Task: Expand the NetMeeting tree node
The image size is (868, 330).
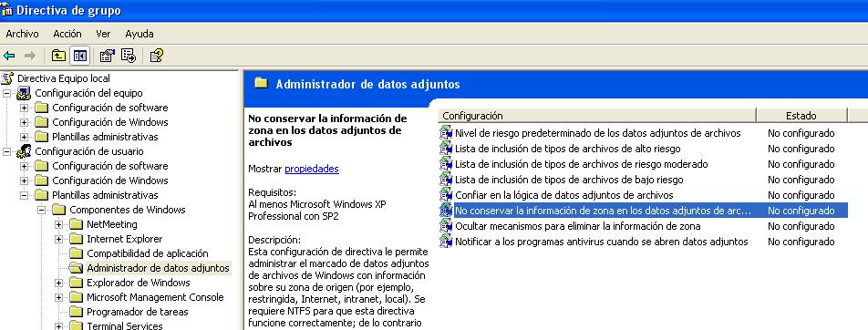Action: tap(59, 224)
